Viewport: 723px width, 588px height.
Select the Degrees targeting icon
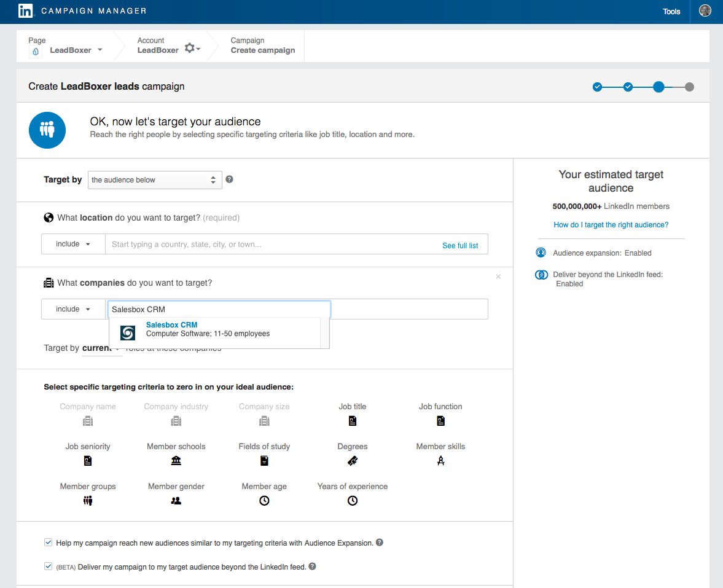[x=352, y=461]
